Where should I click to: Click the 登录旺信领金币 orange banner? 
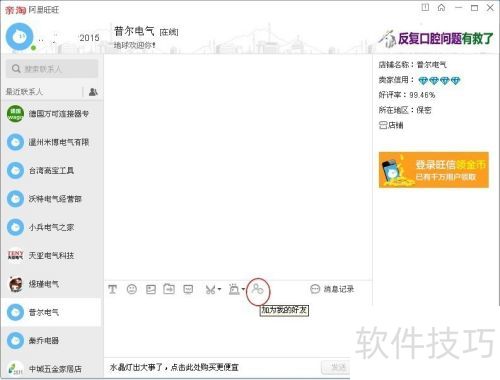click(x=434, y=170)
